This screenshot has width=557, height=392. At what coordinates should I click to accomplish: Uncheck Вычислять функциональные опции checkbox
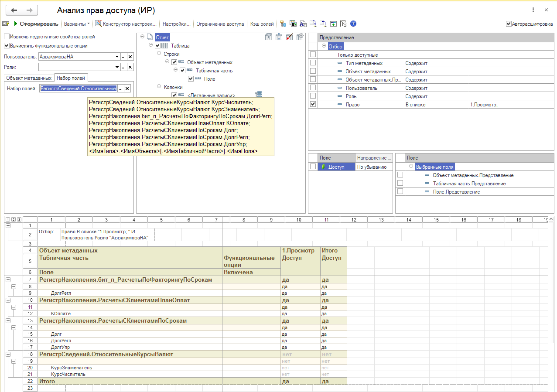(x=7, y=46)
